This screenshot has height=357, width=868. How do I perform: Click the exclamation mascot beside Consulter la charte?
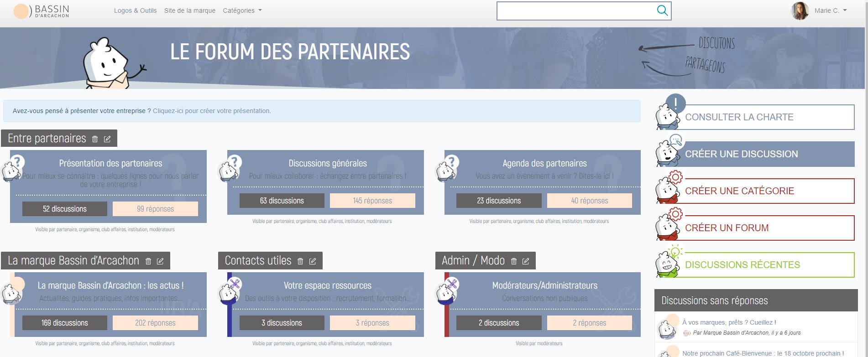(670, 113)
